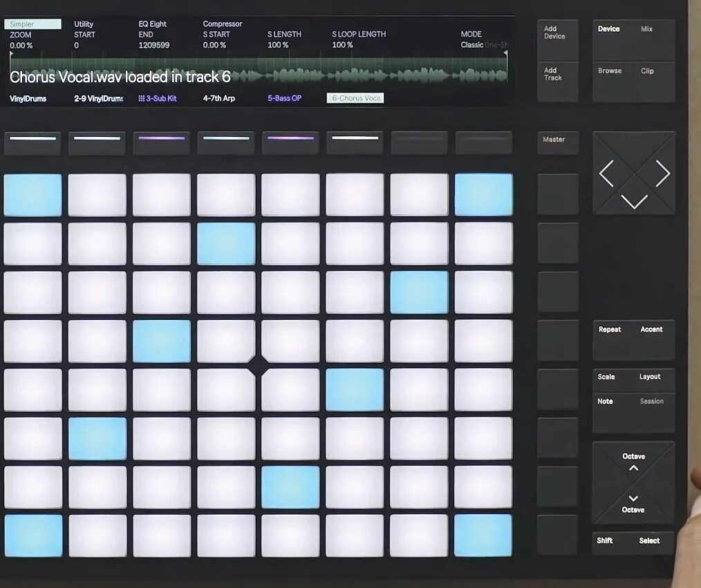
Task: Switch to Note mode
Action: tap(606, 401)
